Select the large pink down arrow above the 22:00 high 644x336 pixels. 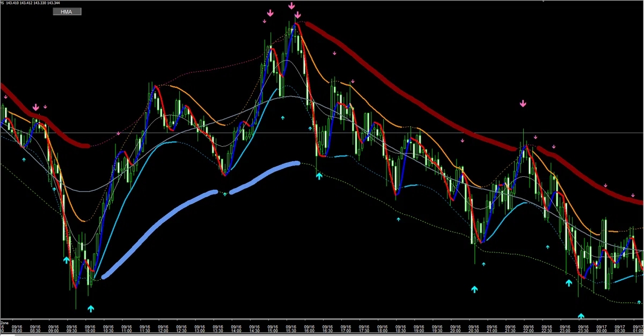[x=523, y=104]
